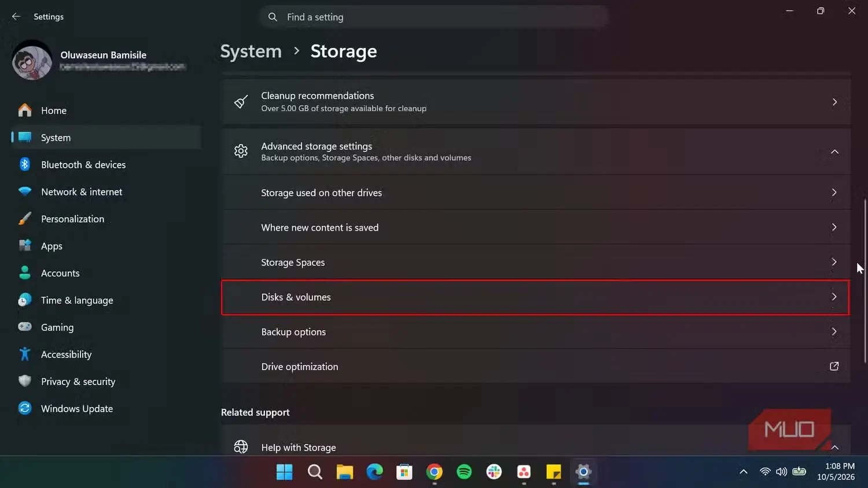Open Privacy & security settings
Viewport: 868px width, 488px height.
[106, 382]
